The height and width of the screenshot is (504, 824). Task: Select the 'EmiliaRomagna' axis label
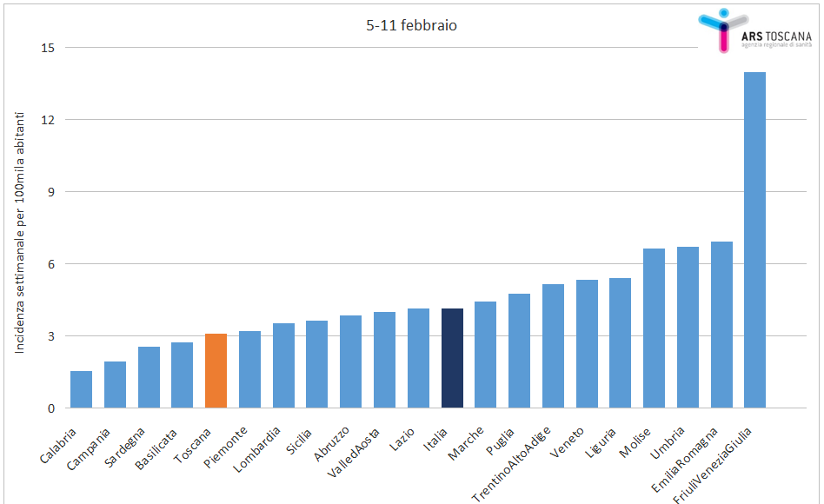(684, 460)
